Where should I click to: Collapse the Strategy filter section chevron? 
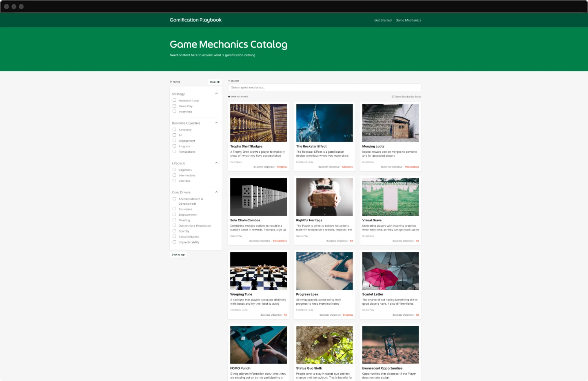217,94
